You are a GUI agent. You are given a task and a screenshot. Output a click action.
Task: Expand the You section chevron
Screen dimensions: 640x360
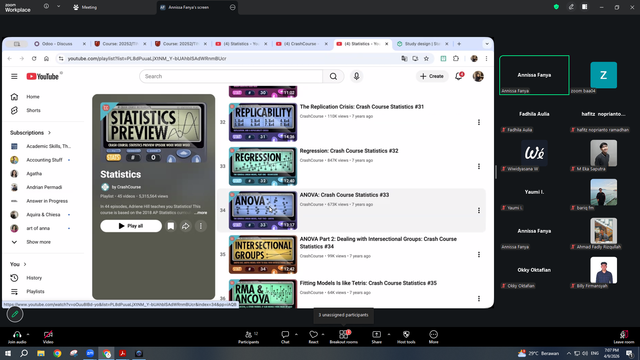coord(25,264)
